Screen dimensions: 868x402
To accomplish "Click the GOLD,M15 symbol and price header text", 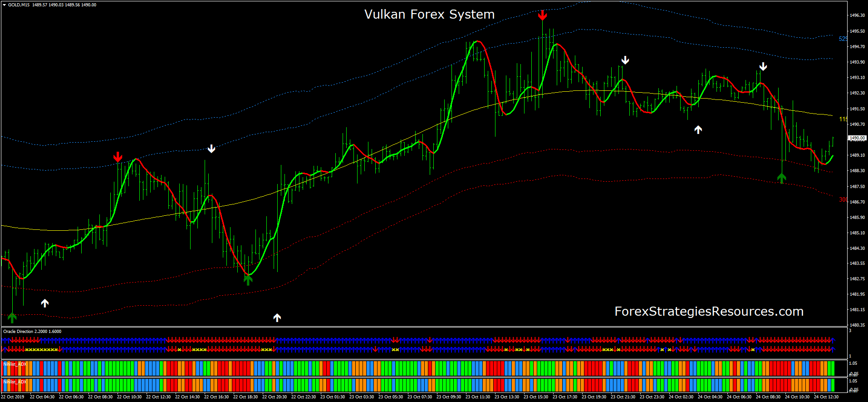I will coord(52,5).
